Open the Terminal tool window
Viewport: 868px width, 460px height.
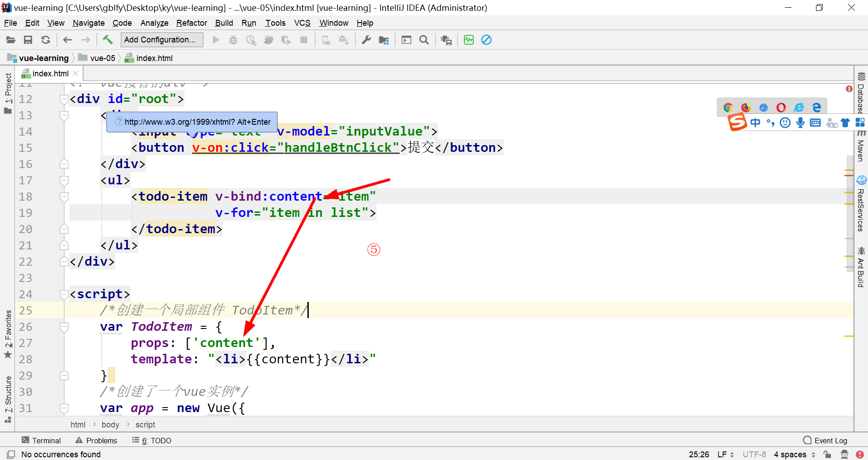41,441
